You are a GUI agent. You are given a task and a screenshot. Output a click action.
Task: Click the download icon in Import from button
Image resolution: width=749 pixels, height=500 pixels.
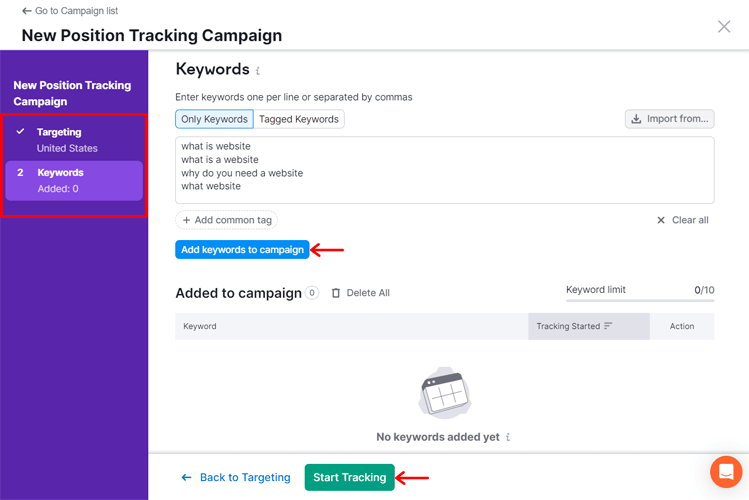[x=636, y=119]
